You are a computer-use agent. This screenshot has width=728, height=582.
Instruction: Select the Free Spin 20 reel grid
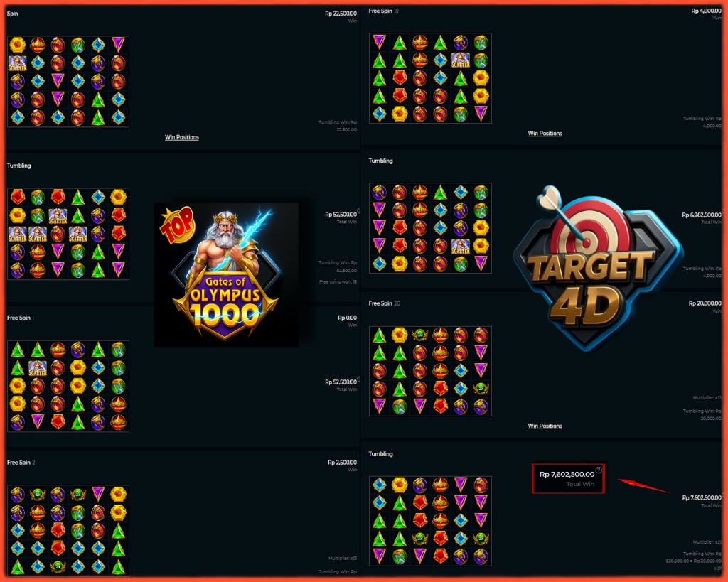(430, 371)
